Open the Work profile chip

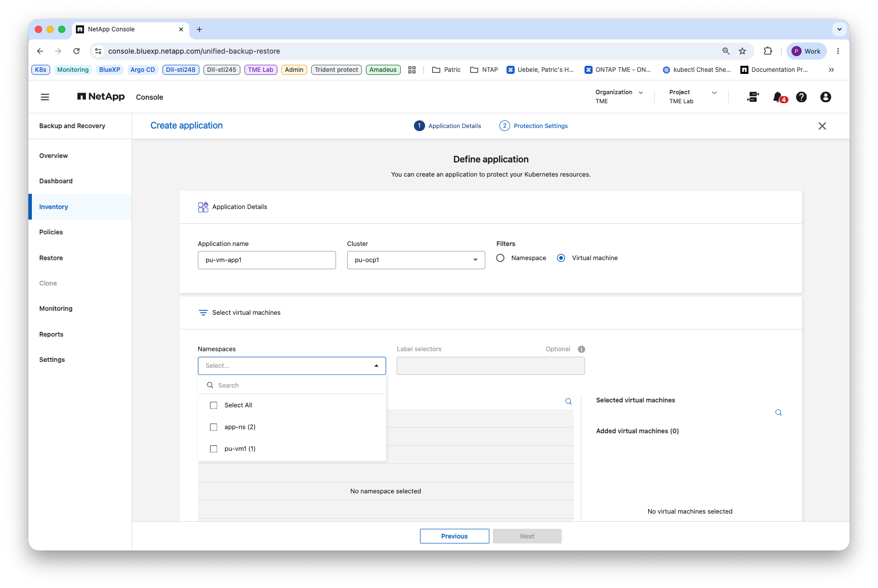click(x=806, y=51)
